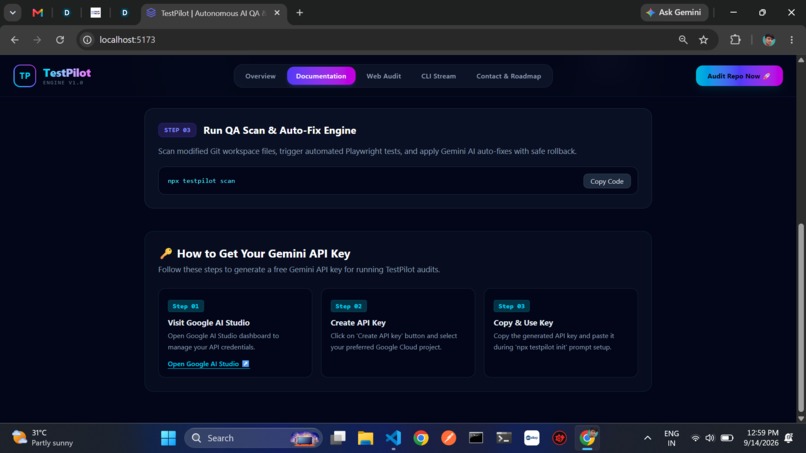The image size is (806, 453).
Task: Click the npx testpilot scan command text
Action: click(202, 180)
